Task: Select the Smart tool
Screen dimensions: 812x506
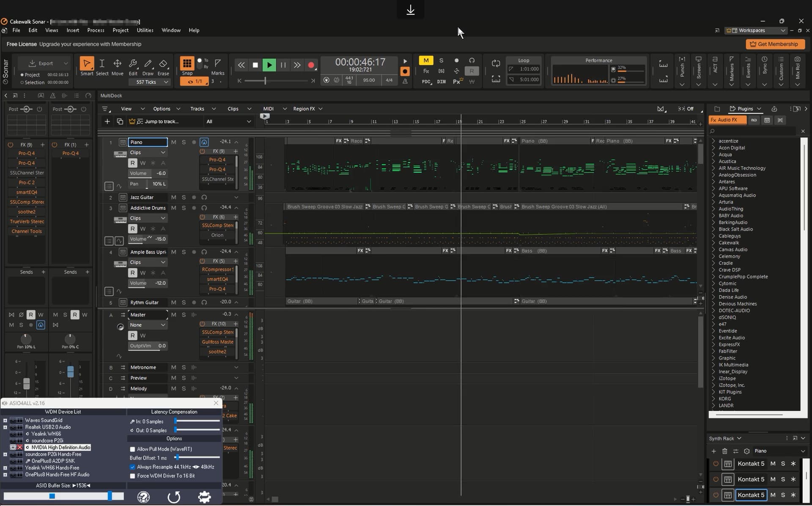Action: click(x=87, y=64)
